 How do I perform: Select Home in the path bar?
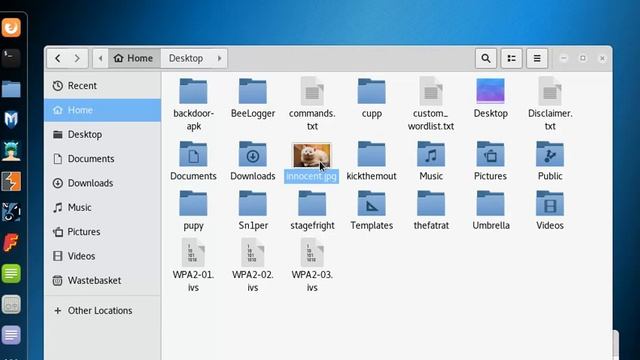[134, 58]
